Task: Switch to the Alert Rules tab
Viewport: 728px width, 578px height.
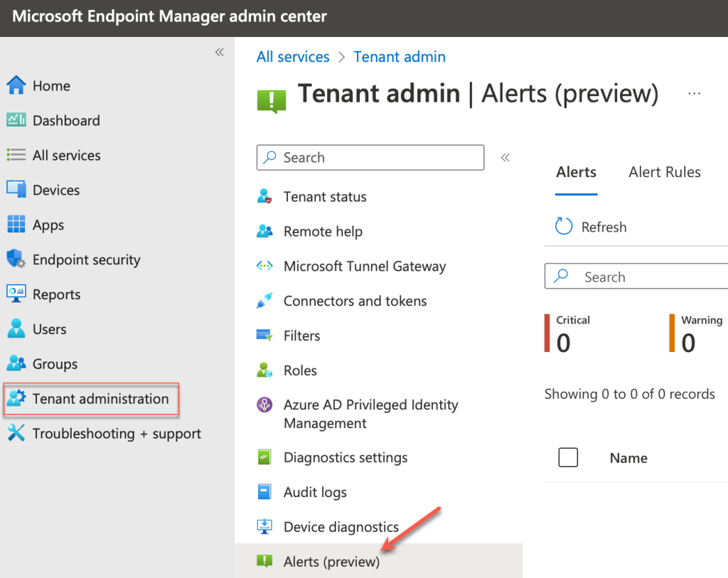Action: click(665, 172)
